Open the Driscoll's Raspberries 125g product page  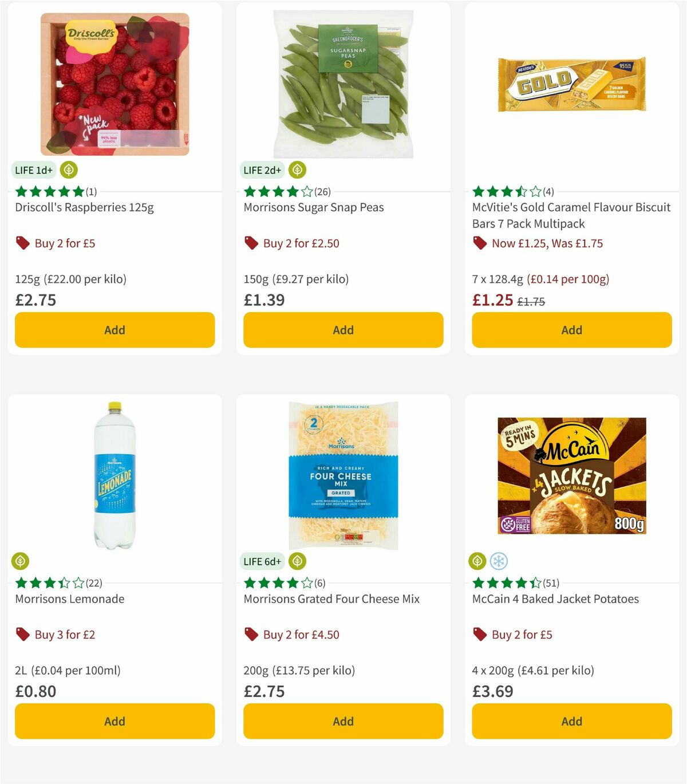pos(86,207)
